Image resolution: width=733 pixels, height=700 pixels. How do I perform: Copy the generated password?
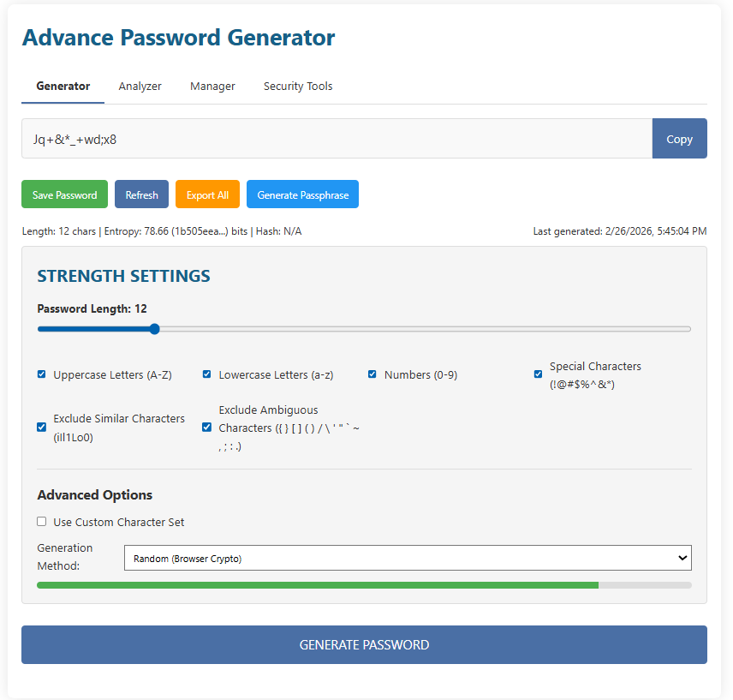(679, 138)
